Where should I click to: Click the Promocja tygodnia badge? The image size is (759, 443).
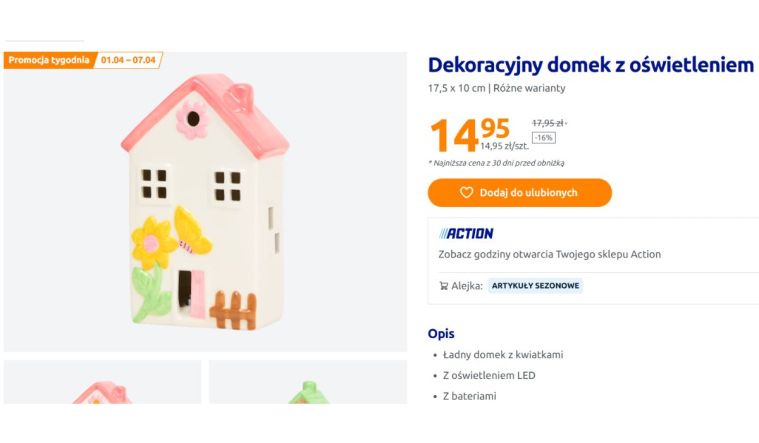(49, 60)
